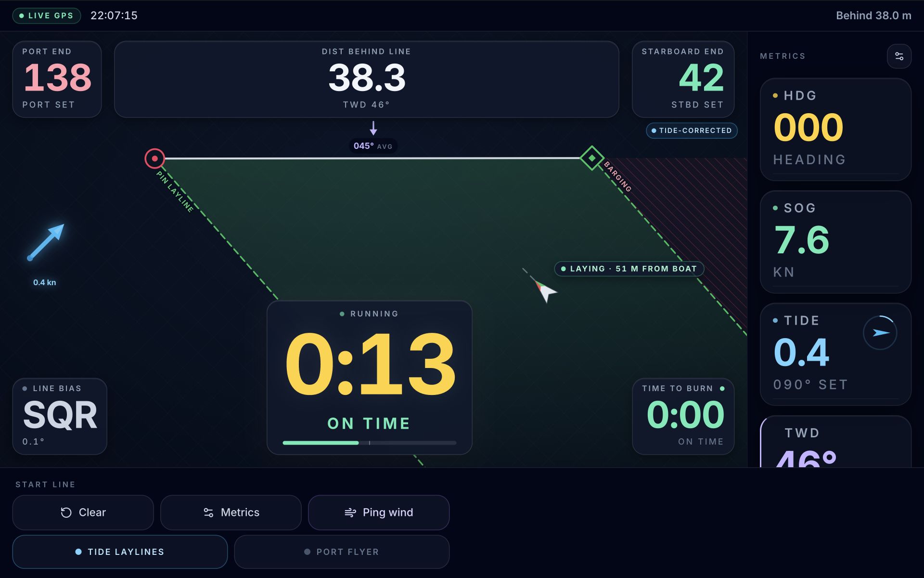Enable the PORT FLYER option
Viewport: 924px width, 578px height.
[x=342, y=552]
